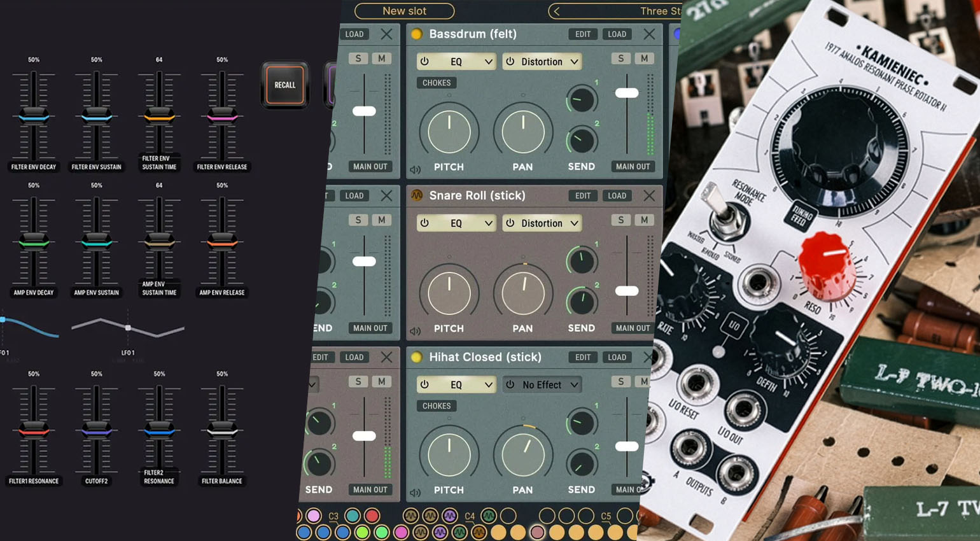Image resolution: width=980 pixels, height=541 pixels.
Task: Click the back chevron beside Three St preset
Action: click(x=557, y=11)
